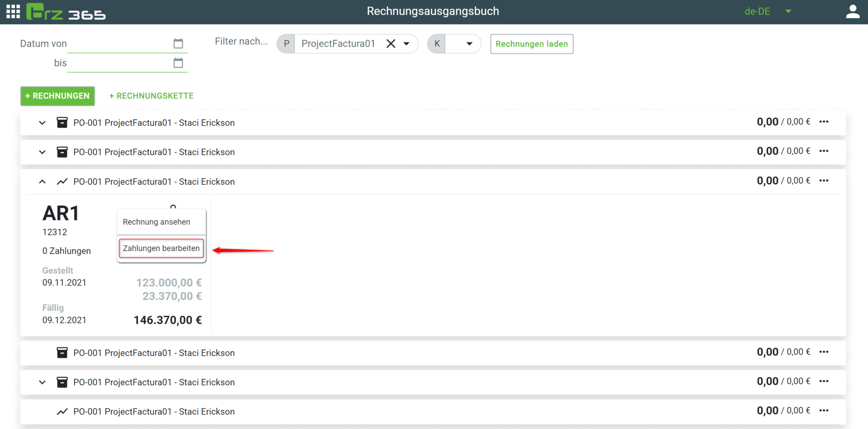868x429 pixels.
Task: Open the K filter dropdown arrow
Action: [469, 44]
